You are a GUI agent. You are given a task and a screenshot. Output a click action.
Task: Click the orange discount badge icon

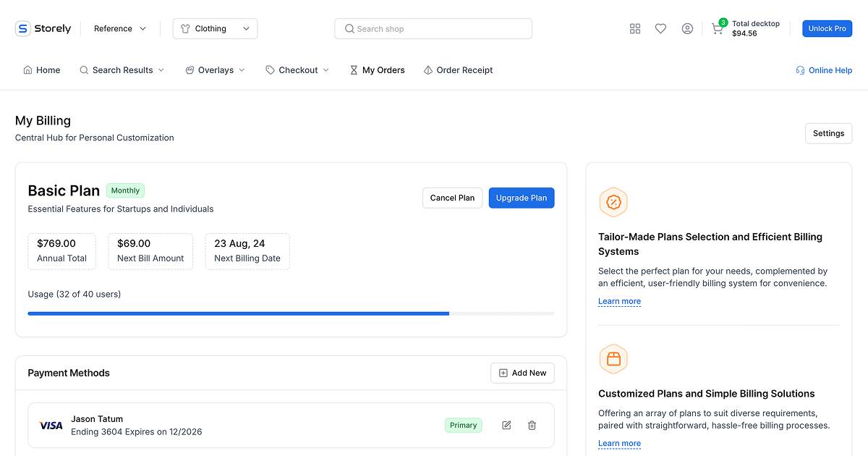pos(613,203)
